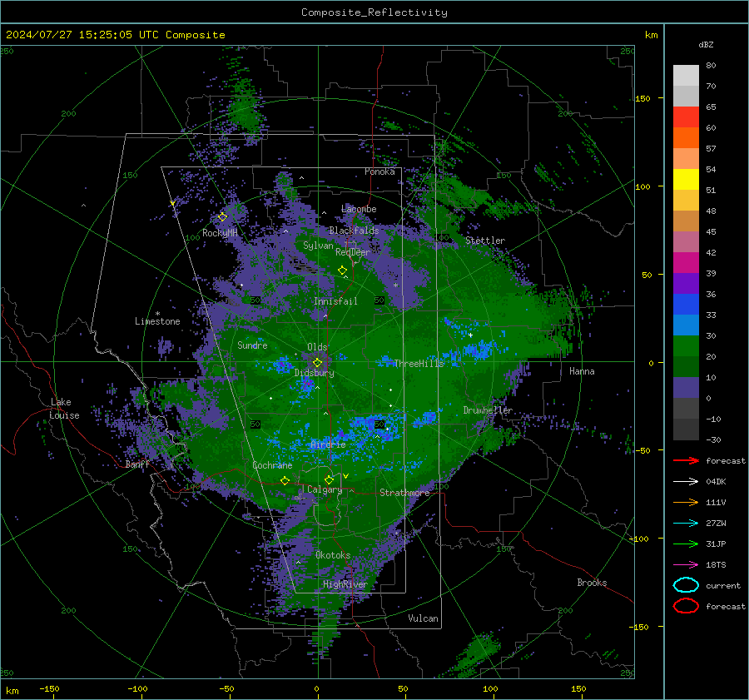Click the dark orange 57-60 dBZ swatch
Image resolution: width=749 pixels, height=700 pixels.
pos(686,138)
